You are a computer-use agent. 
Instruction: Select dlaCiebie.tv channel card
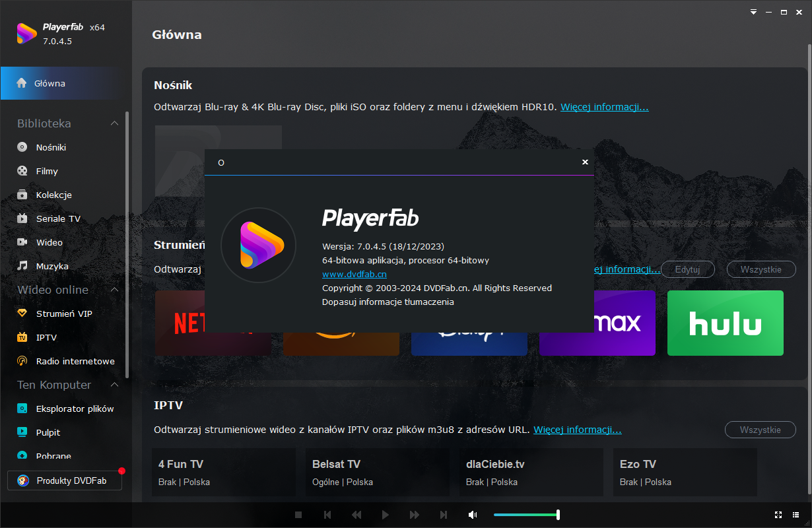click(531, 473)
